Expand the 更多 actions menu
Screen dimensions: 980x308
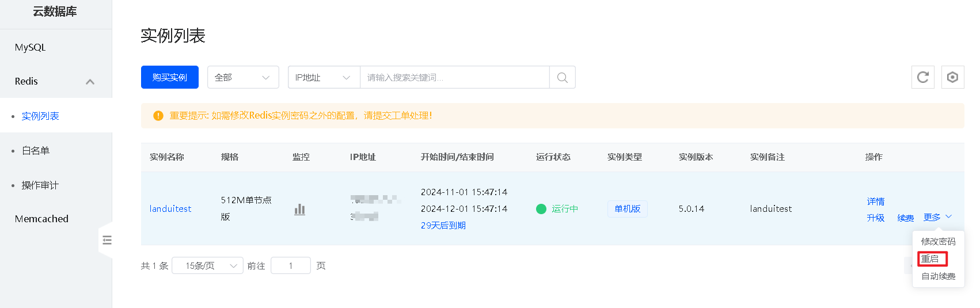coord(937,217)
